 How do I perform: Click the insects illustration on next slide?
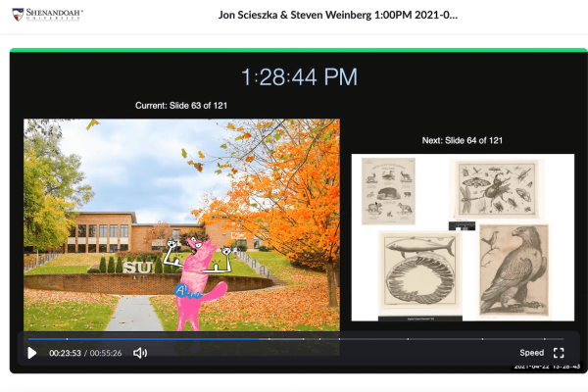(x=495, y=188)
